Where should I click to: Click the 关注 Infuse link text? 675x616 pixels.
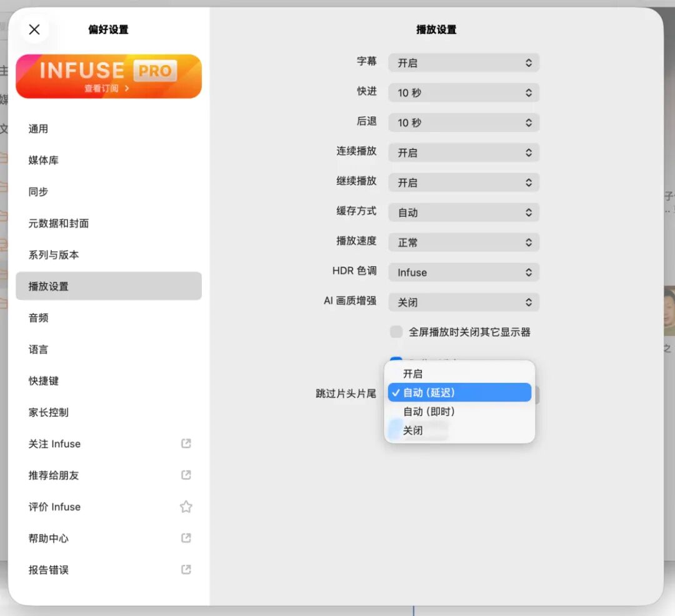coord(54,444)
